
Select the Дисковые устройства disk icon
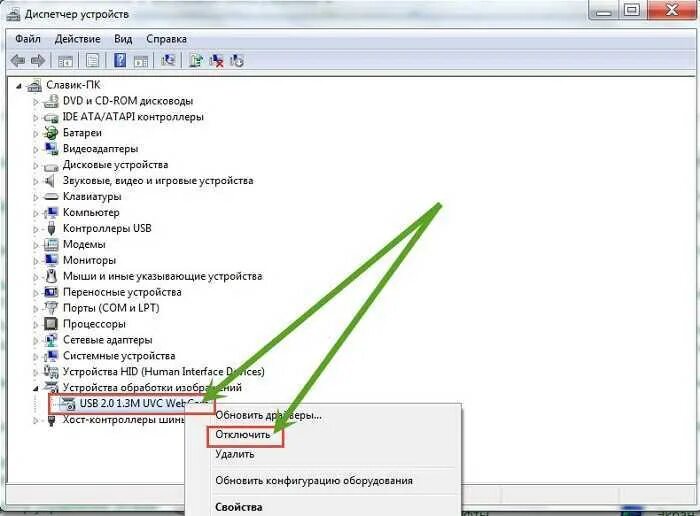point(51,166)
